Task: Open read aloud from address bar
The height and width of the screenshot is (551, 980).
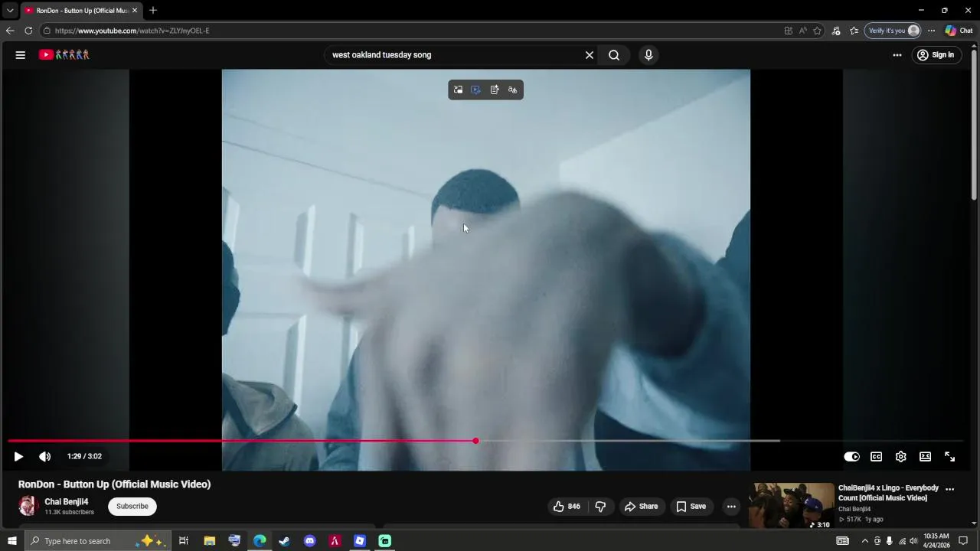Action: (802, 31)
